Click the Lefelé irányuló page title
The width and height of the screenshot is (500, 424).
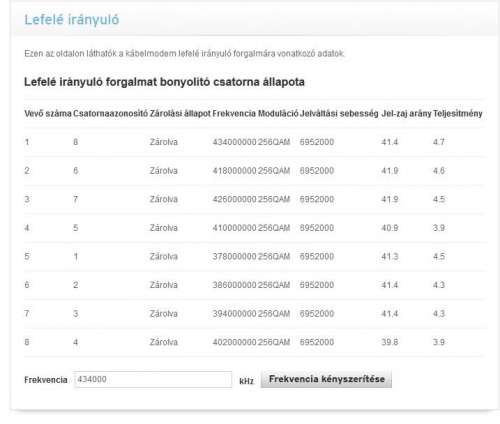click(72, 20)
